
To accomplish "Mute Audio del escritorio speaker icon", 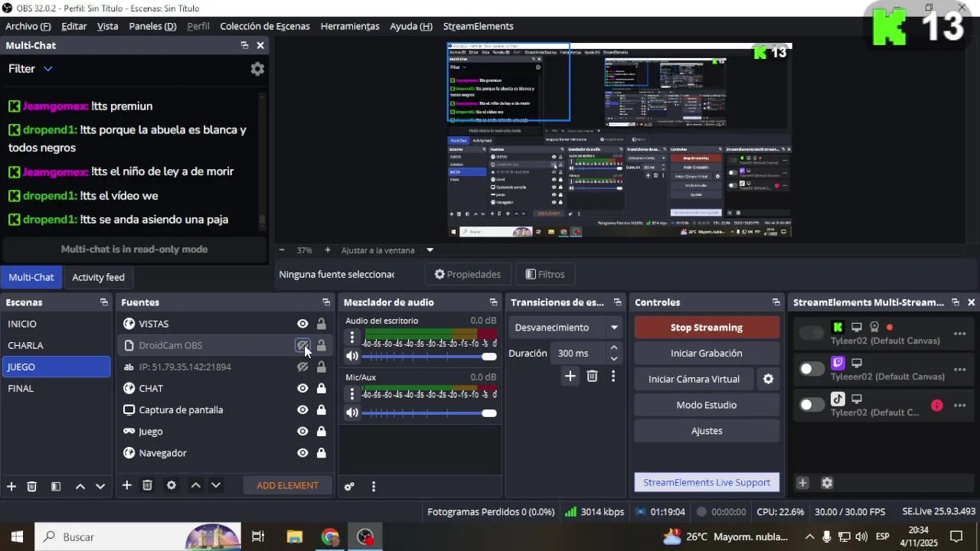I will point(352,356).
